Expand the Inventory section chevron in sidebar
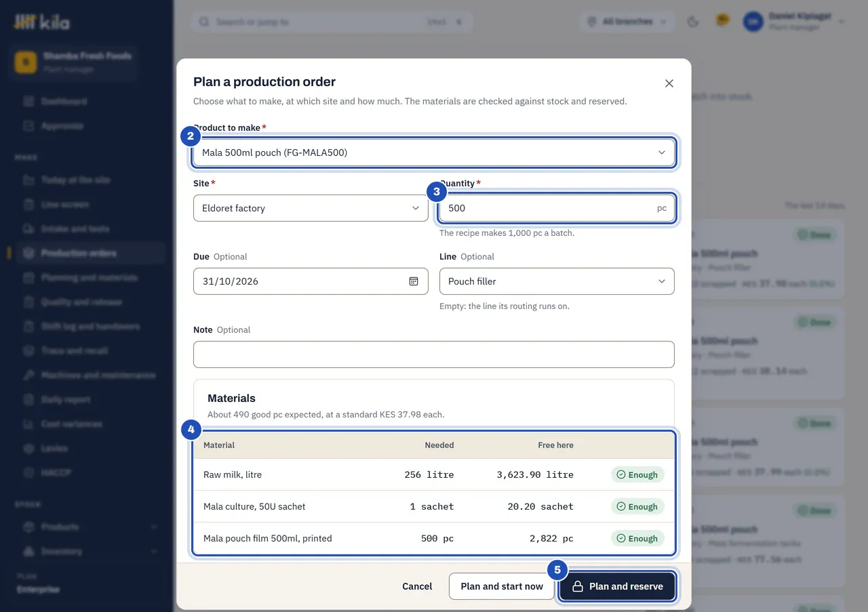 (154, 551)
